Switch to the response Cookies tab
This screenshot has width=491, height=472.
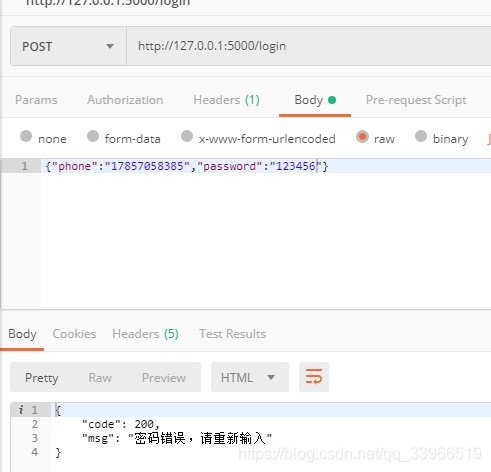pyautogui.click(x=74, y=334)
